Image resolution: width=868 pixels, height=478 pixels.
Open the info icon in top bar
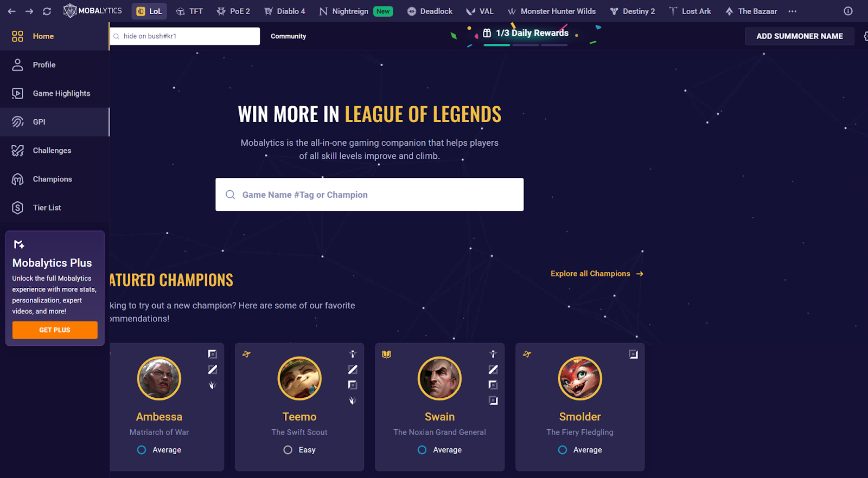848,11
